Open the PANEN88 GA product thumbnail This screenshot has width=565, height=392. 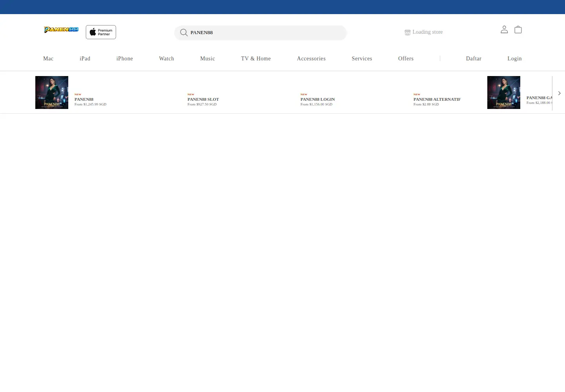tap(504, 93)
